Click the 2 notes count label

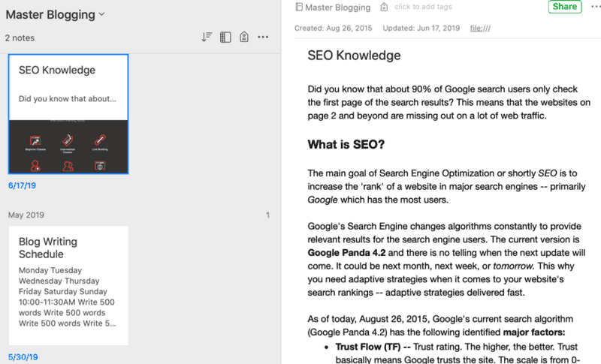20,38
